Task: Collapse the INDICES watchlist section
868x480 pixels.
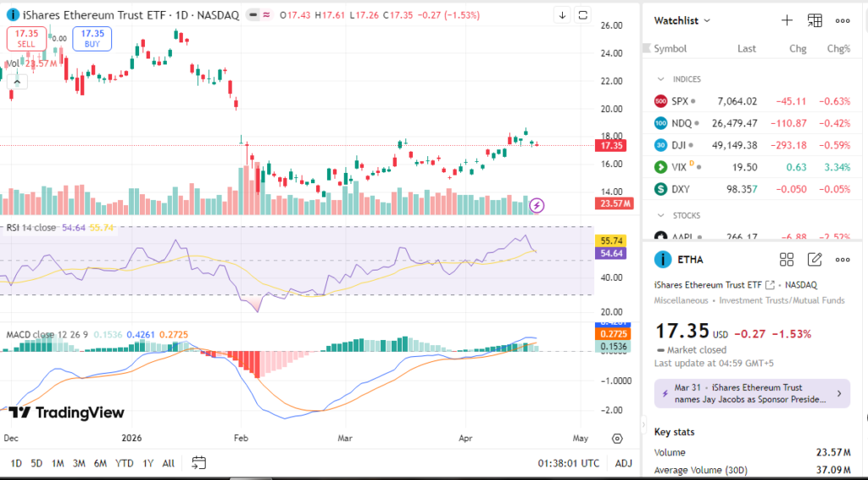Action: [661, 79]
